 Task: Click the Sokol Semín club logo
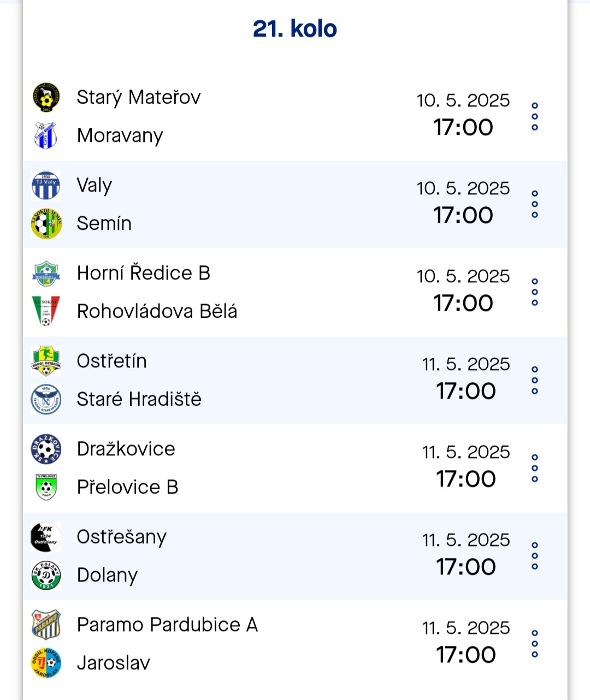[x=46, y=223]
